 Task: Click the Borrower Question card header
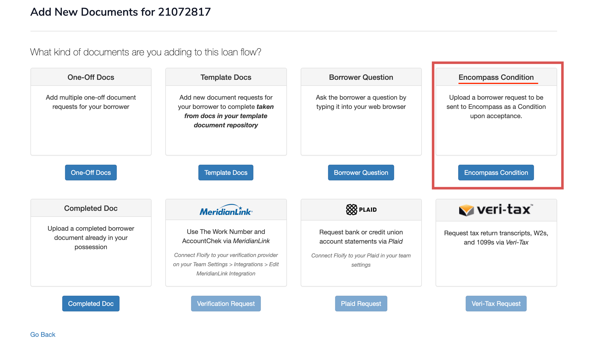click(x=361, y=77)
